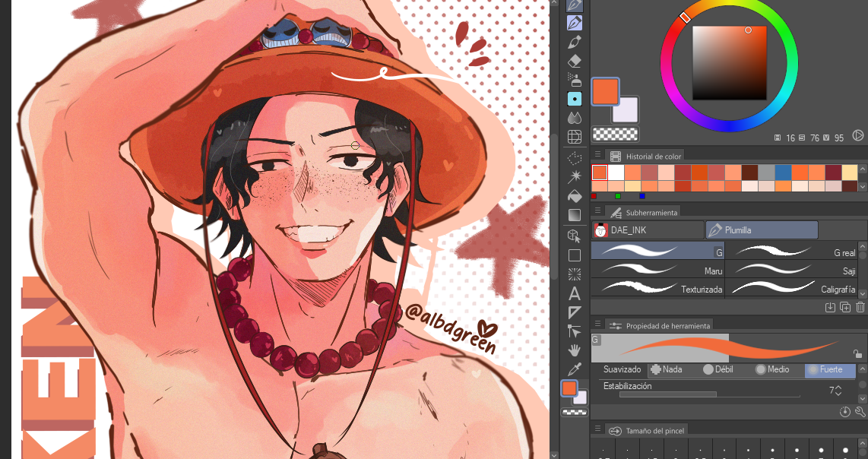Open Historial de color panel menu

(x=598, y=154)
